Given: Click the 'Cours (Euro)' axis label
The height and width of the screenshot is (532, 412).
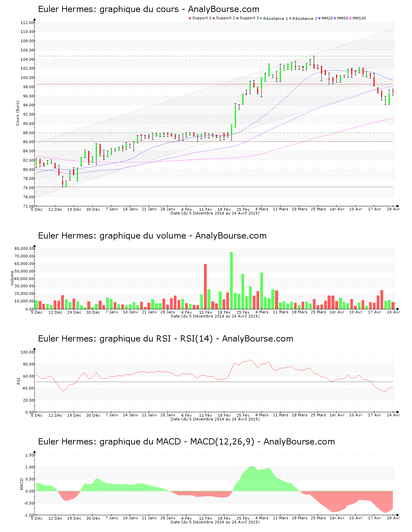Looking at the screenshot, I should tap(18, 113).
